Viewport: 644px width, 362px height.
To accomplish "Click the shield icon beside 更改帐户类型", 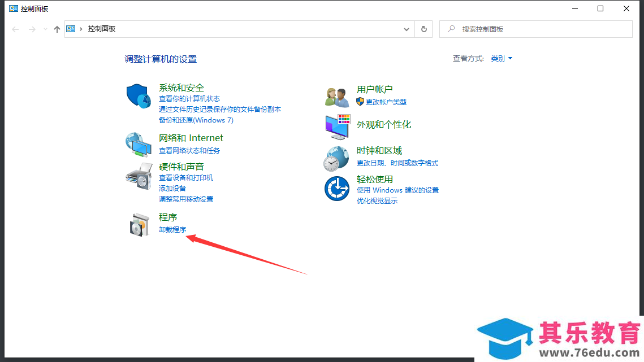I will [360, 102].
